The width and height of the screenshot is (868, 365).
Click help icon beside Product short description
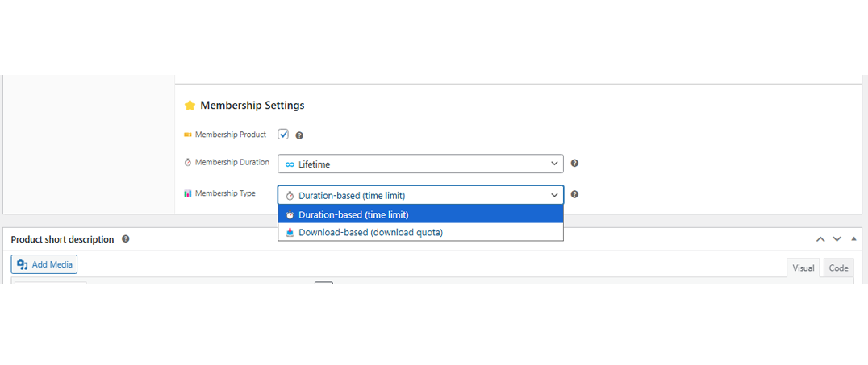[x=126, y=239]
